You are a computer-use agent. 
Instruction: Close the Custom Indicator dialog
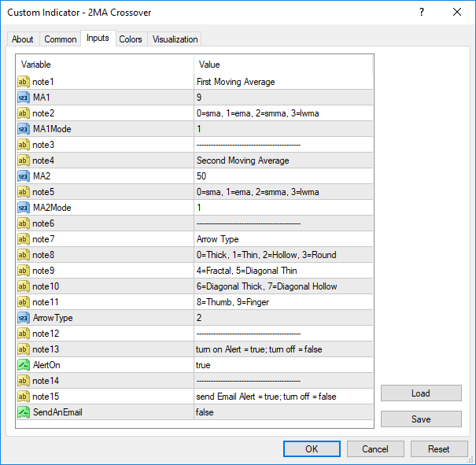point(457,12)
